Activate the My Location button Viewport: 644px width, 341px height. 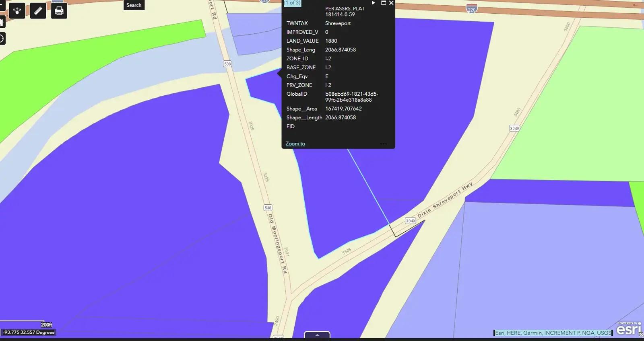(2, 39)
